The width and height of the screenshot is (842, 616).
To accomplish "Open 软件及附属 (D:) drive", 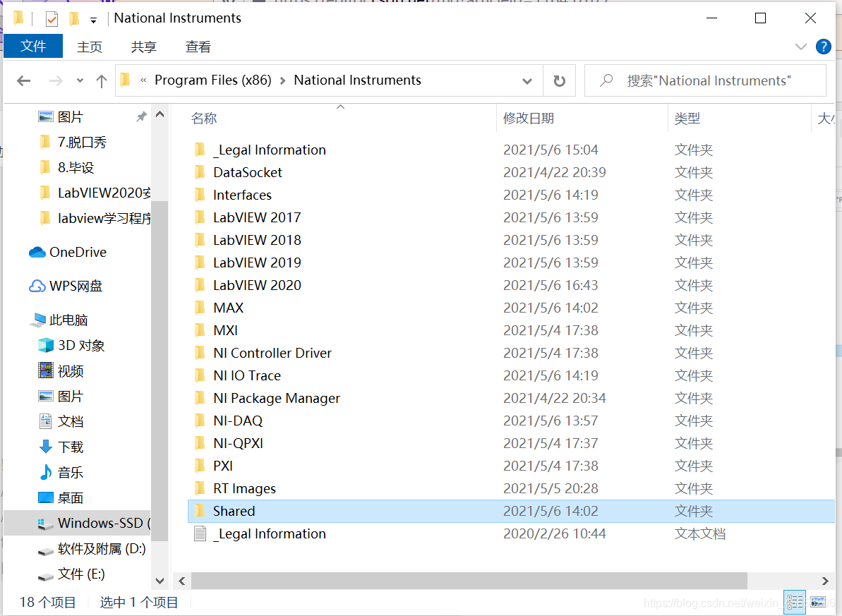I will [102, 548].
